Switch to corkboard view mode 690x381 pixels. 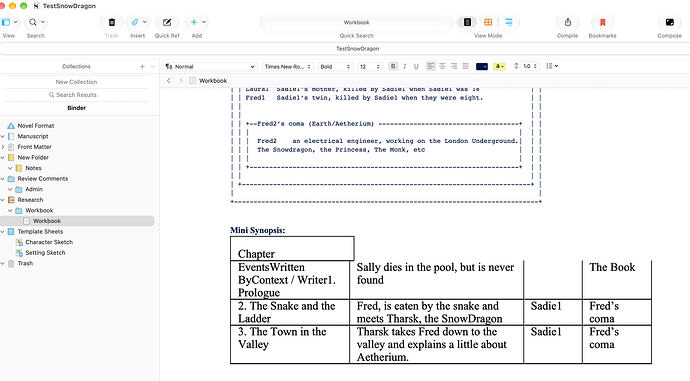(488, 22)
